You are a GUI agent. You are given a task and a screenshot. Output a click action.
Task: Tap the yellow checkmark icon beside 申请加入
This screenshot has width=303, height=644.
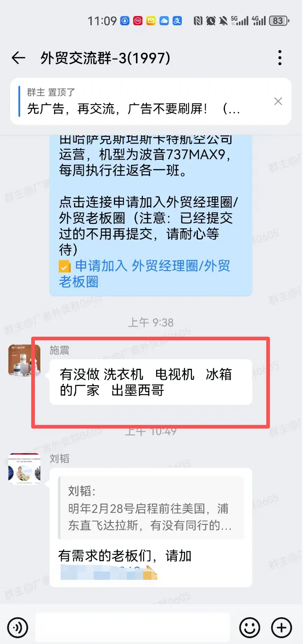tap(65, 266)
